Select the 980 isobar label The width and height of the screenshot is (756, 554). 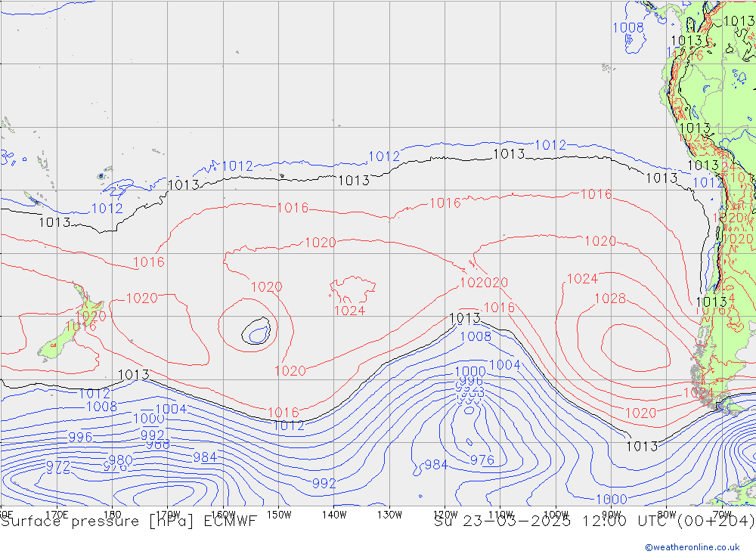[x=120, y=460]
